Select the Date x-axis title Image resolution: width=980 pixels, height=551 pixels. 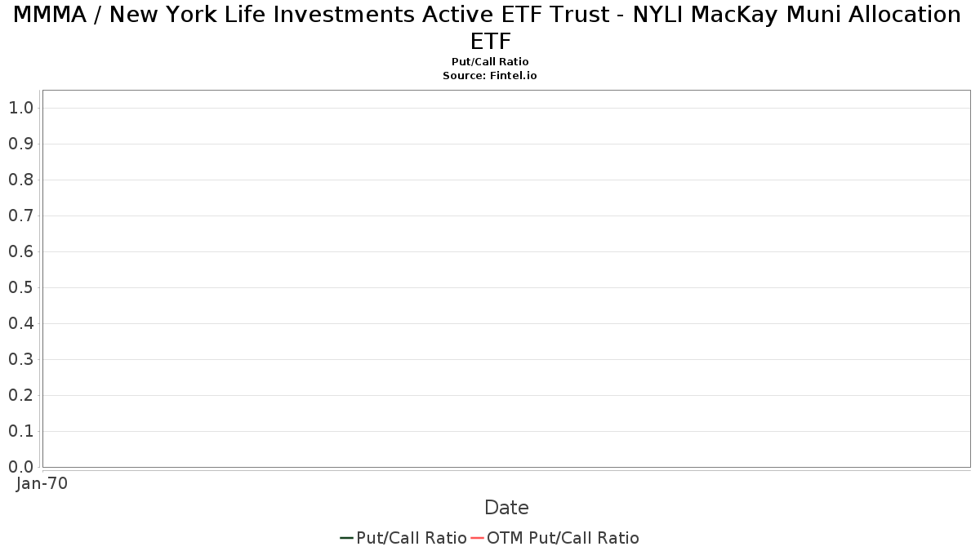(506, 508)
